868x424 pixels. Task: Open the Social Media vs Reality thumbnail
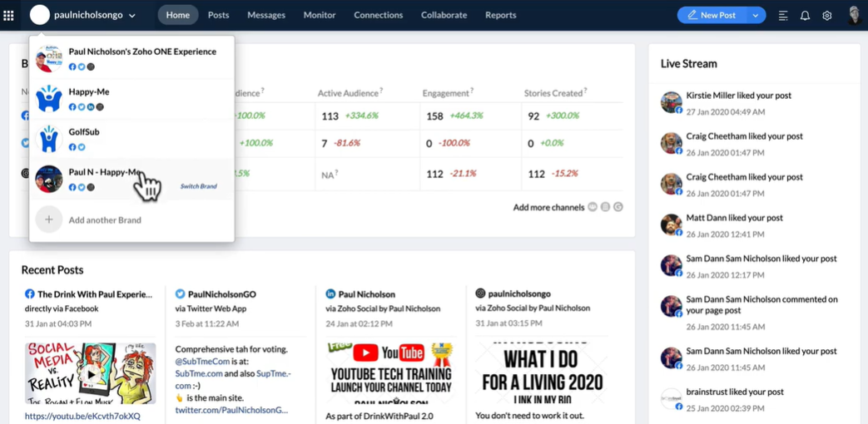(x=90, y=373)
